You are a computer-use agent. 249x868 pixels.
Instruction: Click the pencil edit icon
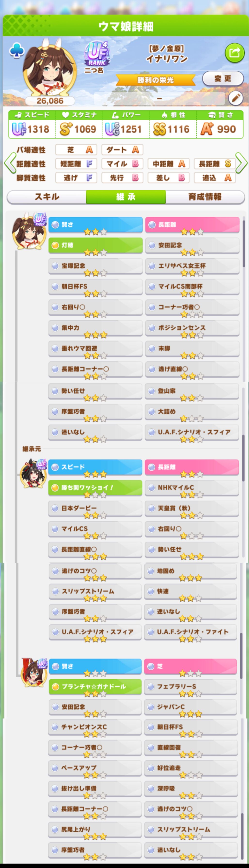click(x=235, y=98)
